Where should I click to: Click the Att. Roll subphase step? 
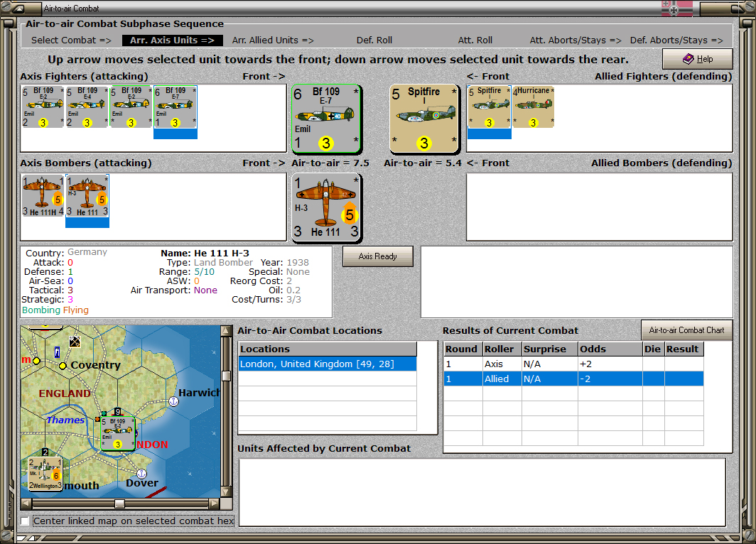coord(475,40)
